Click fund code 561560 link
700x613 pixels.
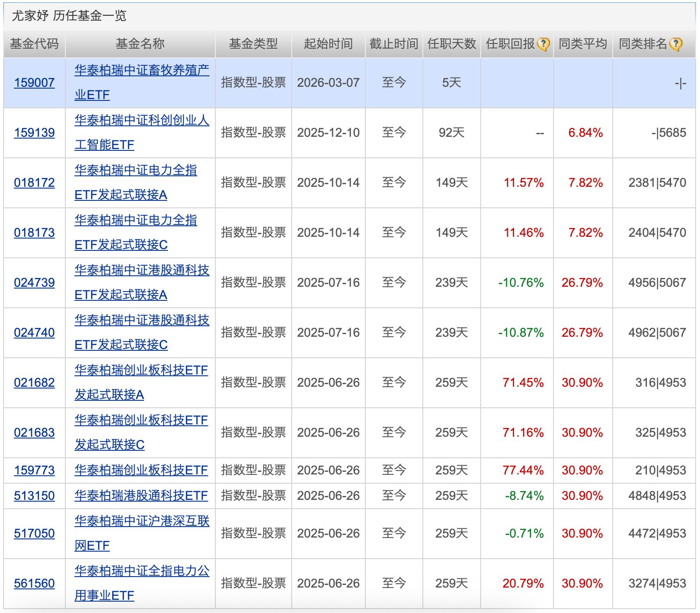[x=34, y=583]
